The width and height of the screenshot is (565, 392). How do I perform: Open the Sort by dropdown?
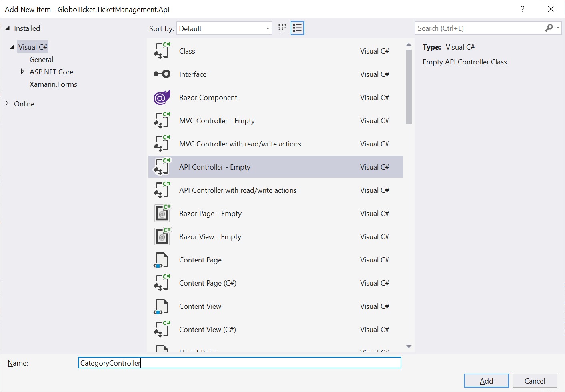coord(267,28)
